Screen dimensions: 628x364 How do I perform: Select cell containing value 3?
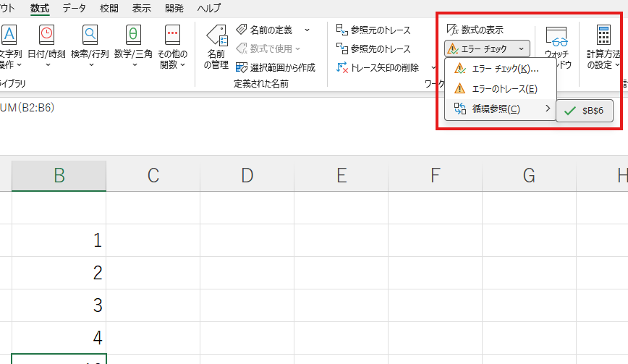tap(59, 305)
